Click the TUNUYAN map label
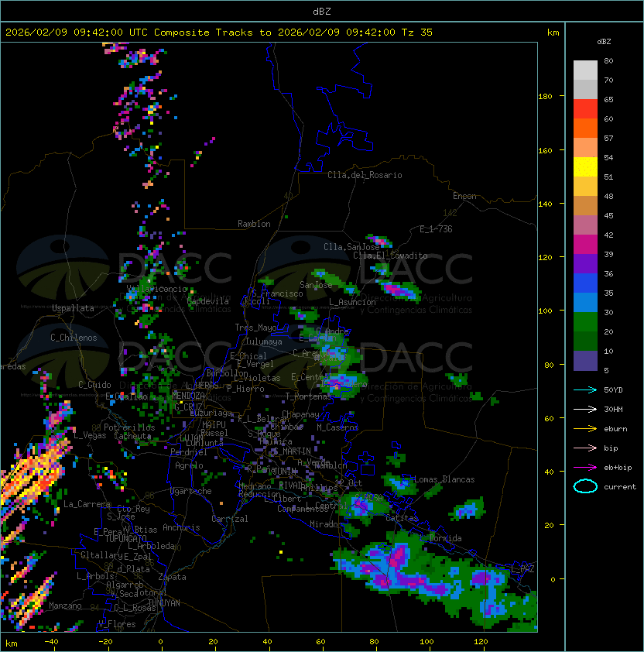This screenshot has height=652, width=644. coord(164,603)
